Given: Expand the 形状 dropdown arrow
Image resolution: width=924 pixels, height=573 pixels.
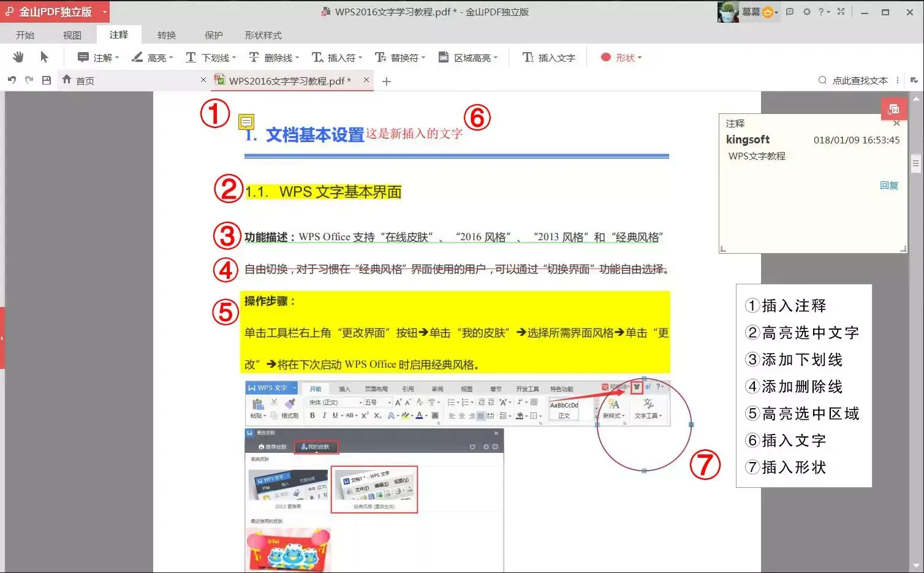Looking at the screenshot, I should click(640, 58).
